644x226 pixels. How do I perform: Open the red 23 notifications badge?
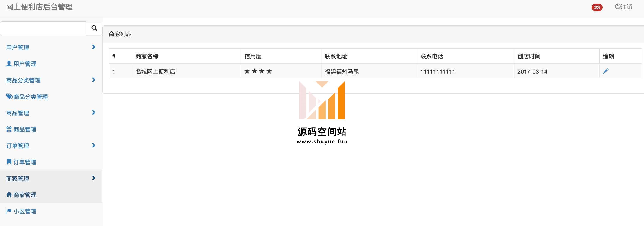597,7
